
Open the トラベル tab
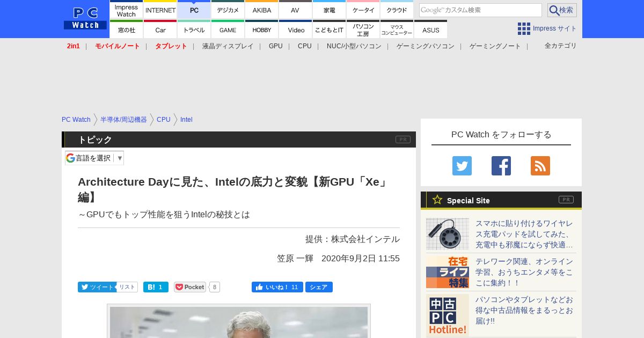point(194,29)
